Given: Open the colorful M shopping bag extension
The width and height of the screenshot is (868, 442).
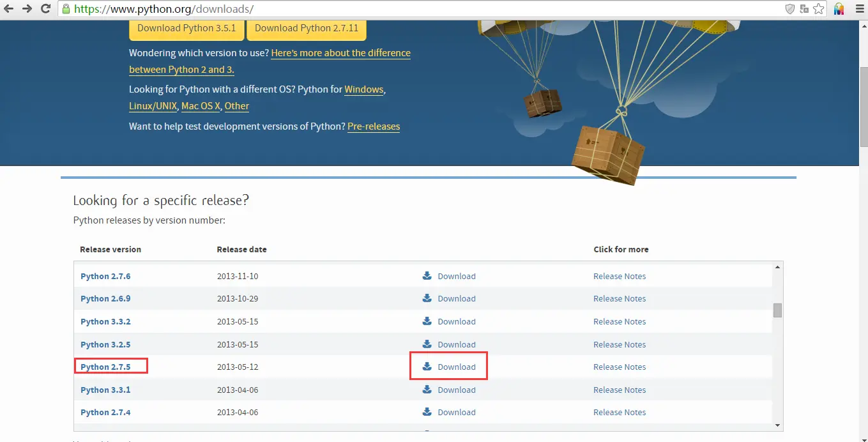Looking at the screenshot, I should tap(839, 9).
